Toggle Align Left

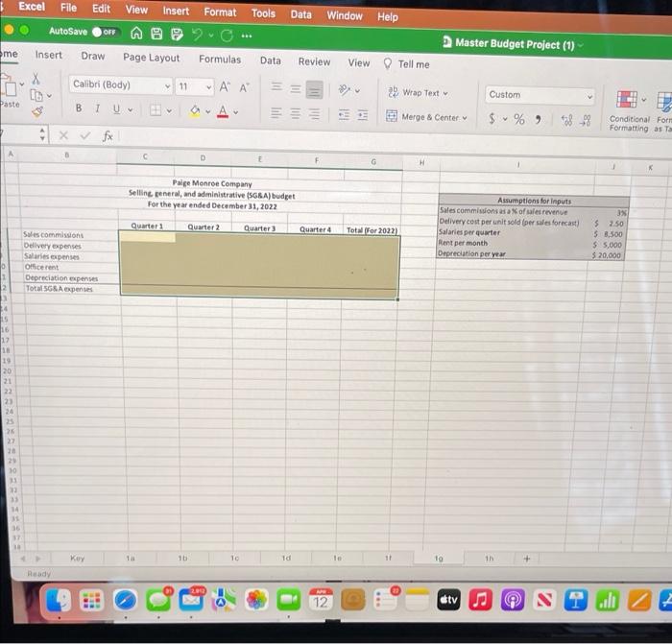pos(276,113)
